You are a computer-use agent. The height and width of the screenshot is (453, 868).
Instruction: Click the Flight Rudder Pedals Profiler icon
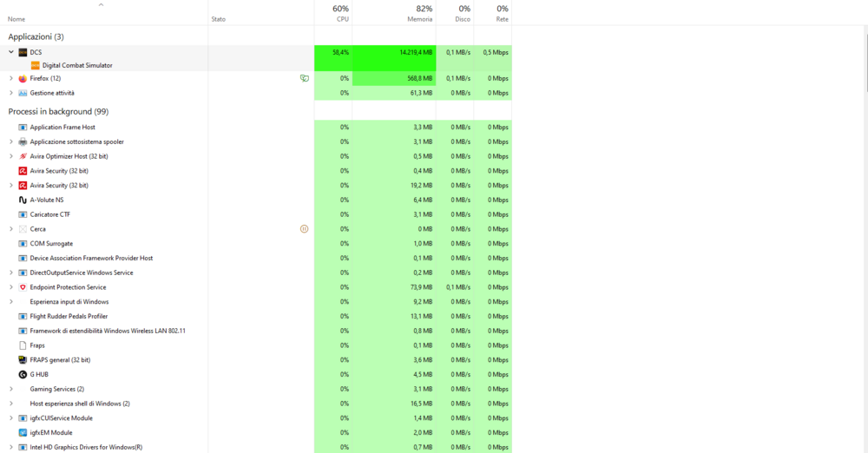(23, 316)
